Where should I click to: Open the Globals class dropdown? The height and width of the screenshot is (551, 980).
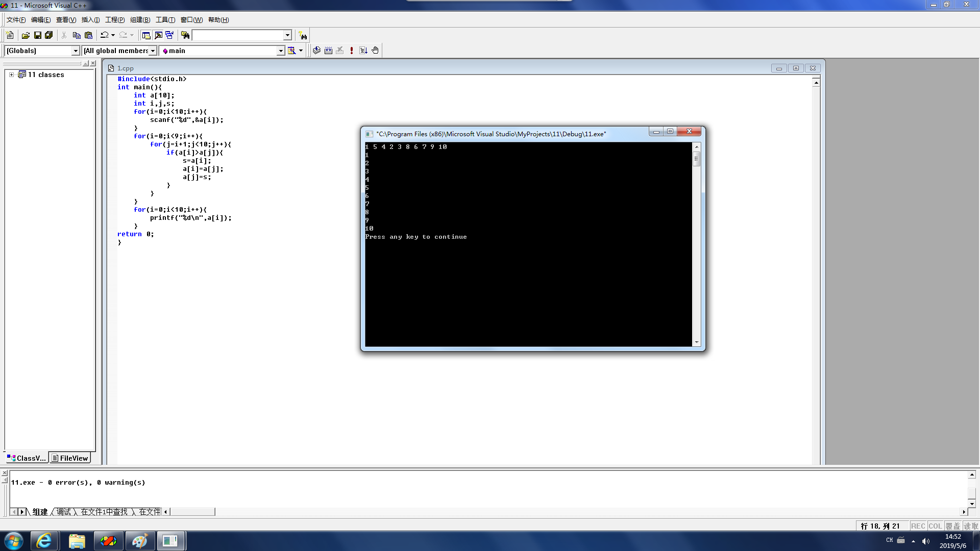tap(76, 51)
